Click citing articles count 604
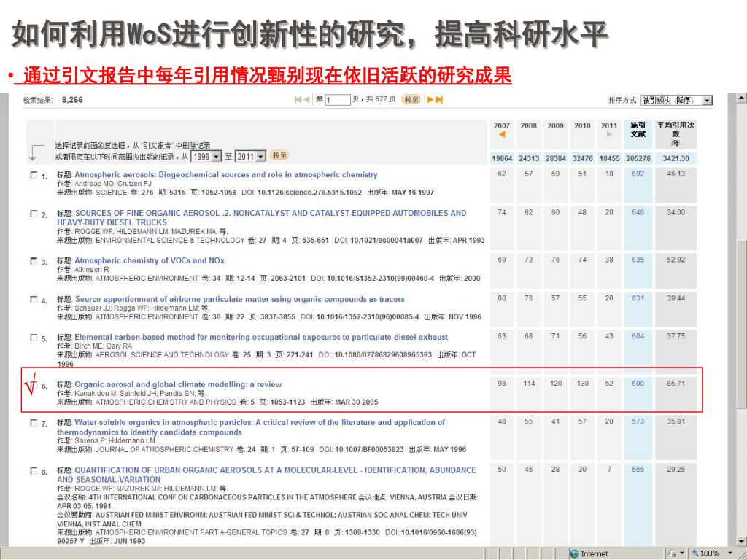The height and width of the screenshot is (560, 747). click(x=638, y=336)
